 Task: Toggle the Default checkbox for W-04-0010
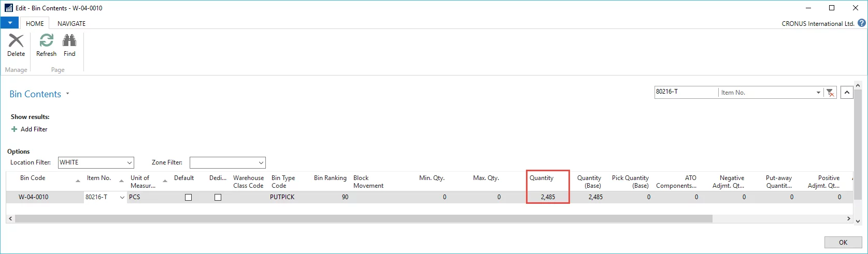coord(188,198)
